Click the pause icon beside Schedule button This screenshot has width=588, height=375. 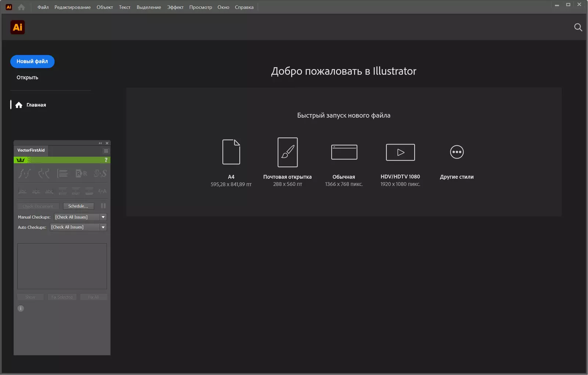point(103,206)
